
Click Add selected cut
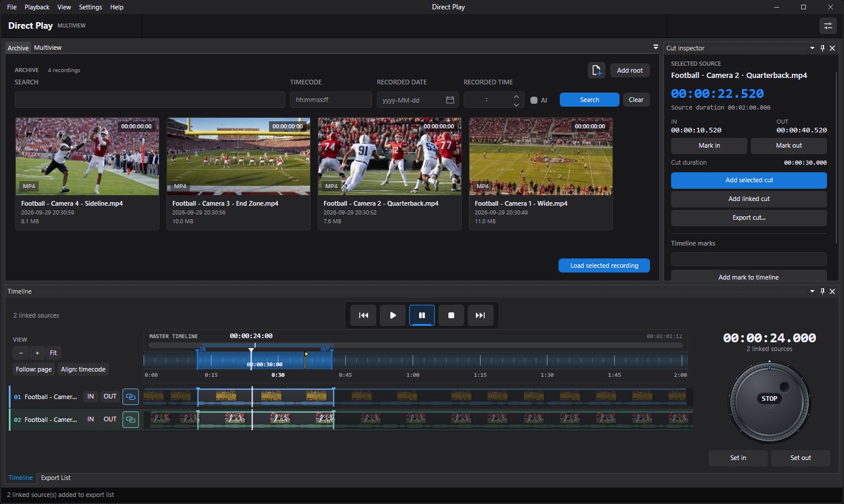point(749,180)
